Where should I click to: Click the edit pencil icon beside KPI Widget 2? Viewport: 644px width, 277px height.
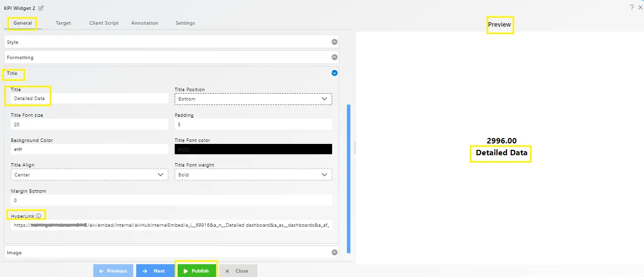41,8
